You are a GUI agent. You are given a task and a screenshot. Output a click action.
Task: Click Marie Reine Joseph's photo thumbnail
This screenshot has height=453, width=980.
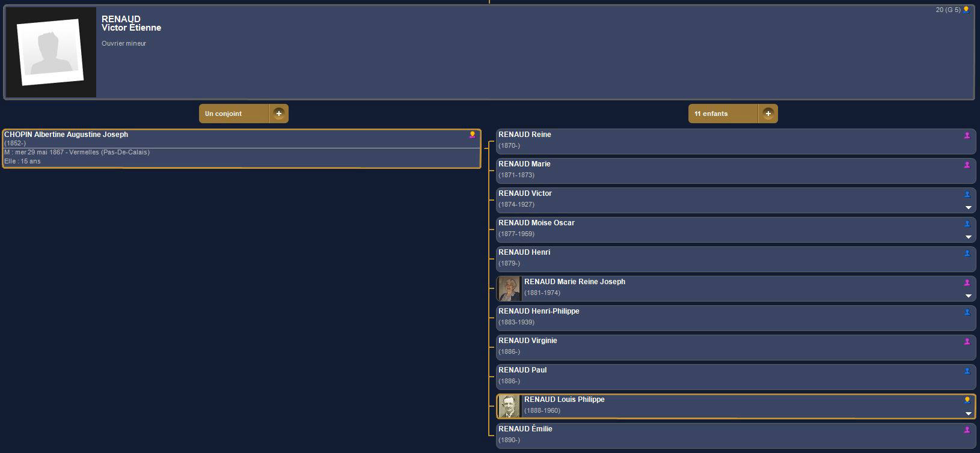point(509,288)
